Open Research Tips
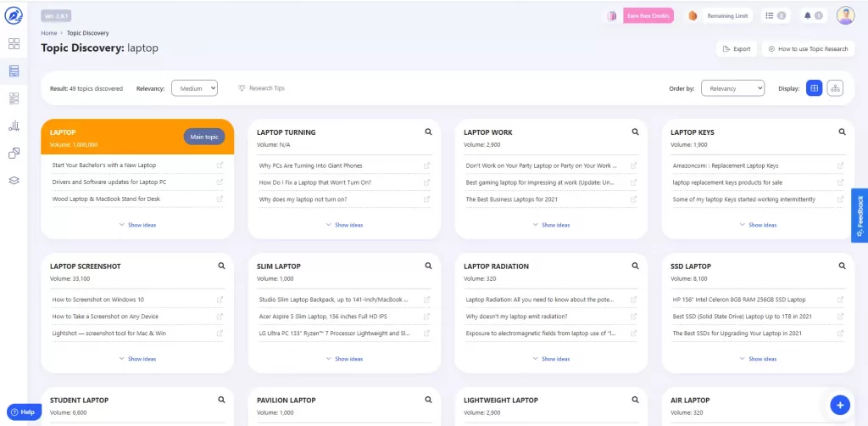The height and width of the screenshot is (426, 868). pyautogui.click(x=261, y=88)
